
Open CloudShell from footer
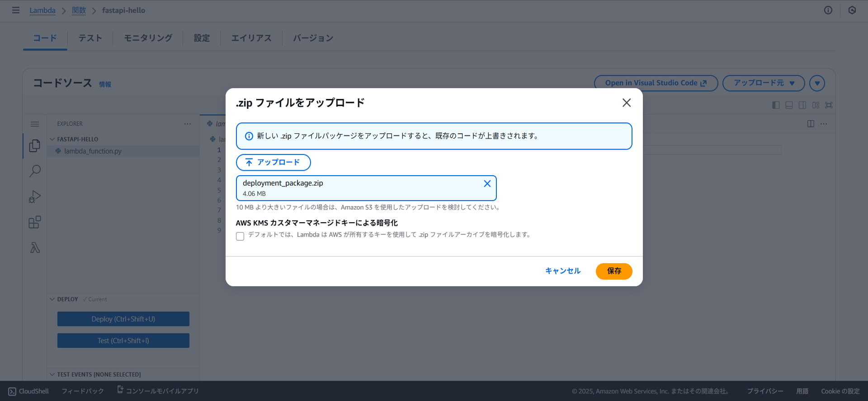coord(28,391)
